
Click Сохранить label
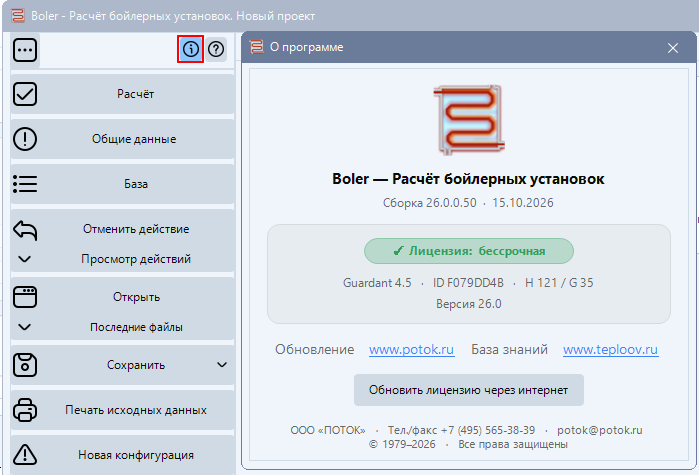(136, 365)
